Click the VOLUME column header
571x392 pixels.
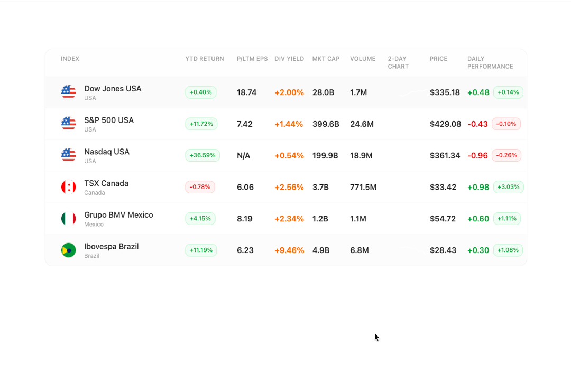(x=363, y=59)
